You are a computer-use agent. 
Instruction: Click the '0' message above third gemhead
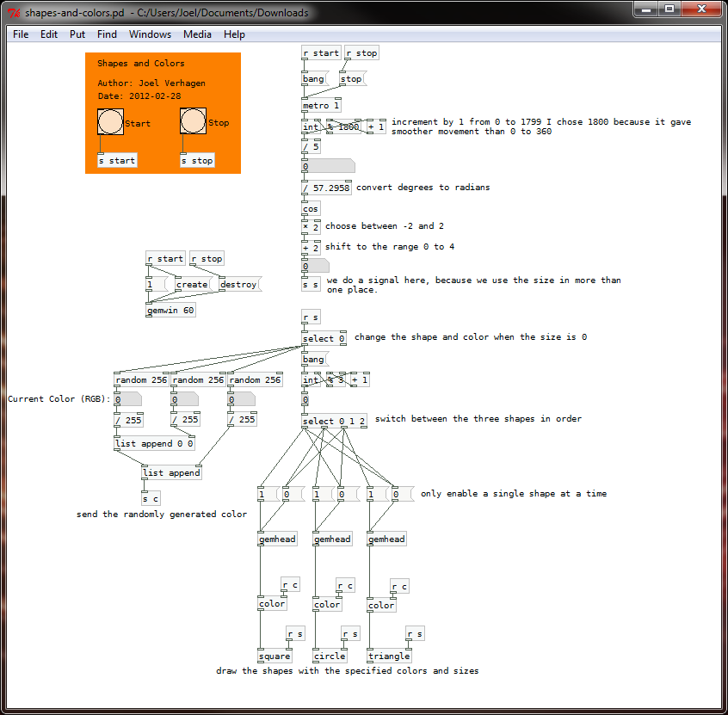[403, 495]
